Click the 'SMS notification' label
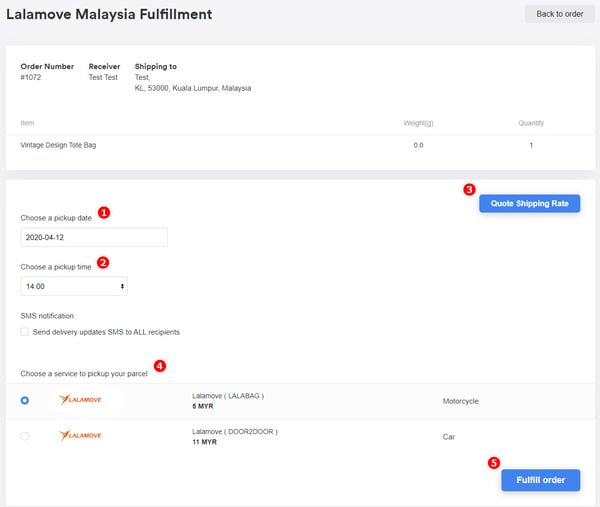600x507 pixels. [47, 316]
